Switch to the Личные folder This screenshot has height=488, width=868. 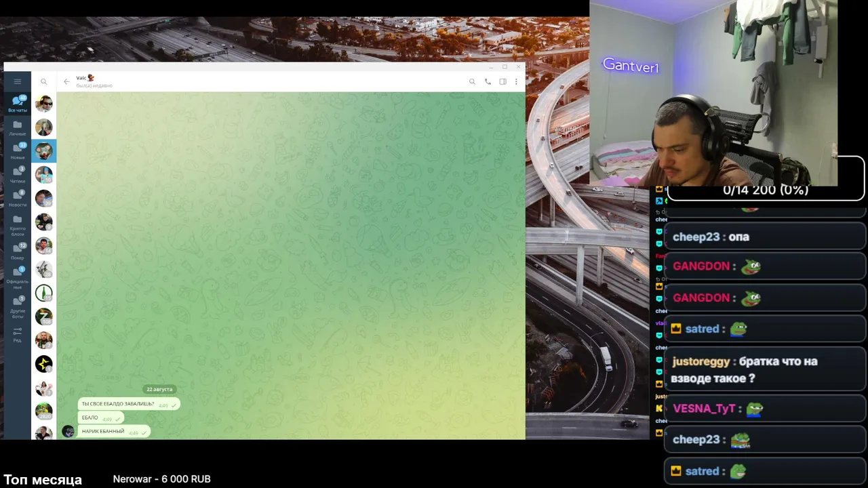pyautogui.click(x=18, y=128)
